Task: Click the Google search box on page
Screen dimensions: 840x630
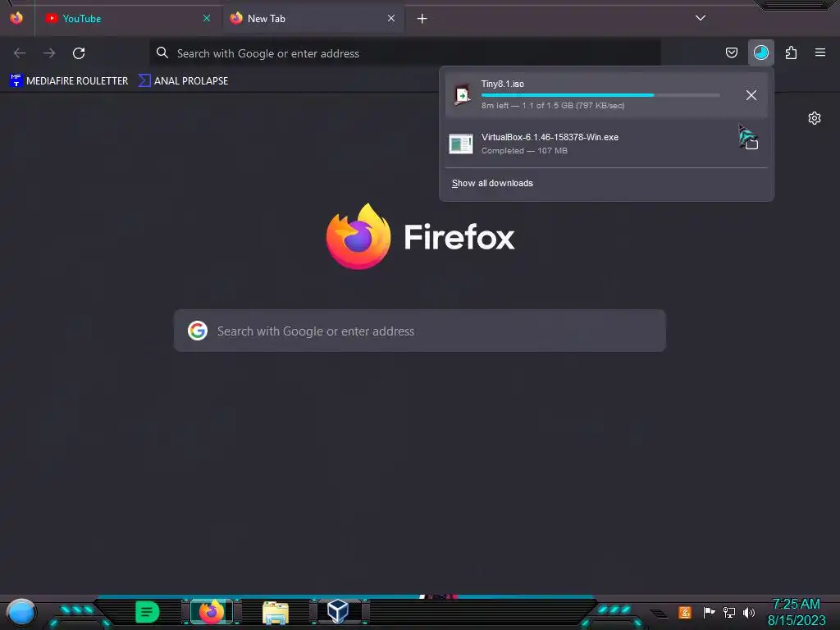Action: [420, 331]
